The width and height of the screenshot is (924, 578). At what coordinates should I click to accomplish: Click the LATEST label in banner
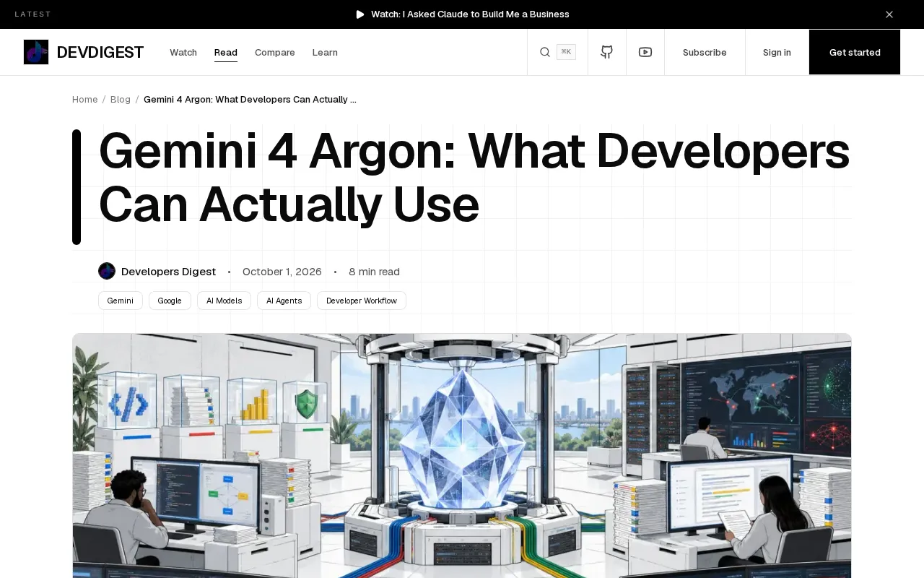click(x=33, y=14)
